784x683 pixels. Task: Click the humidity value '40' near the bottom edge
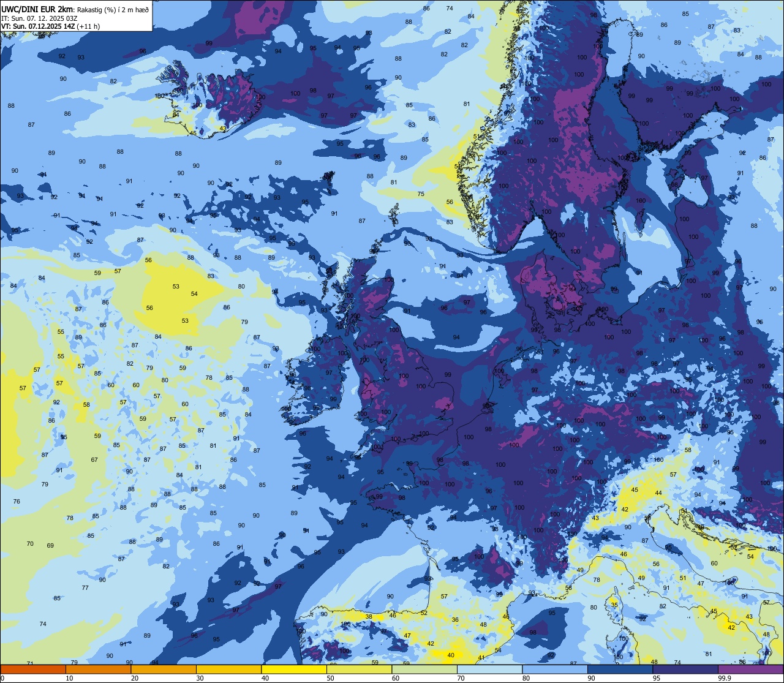[x=451, y=655]
